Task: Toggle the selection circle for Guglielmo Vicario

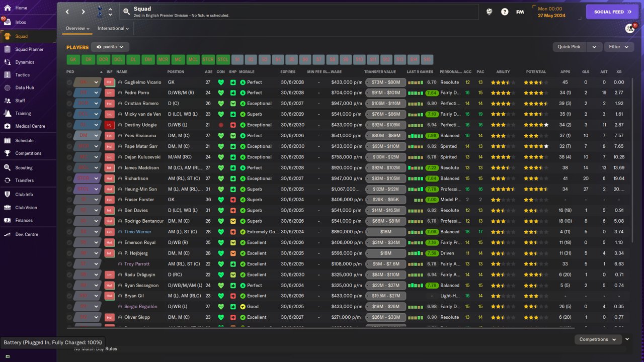Action: coord(69,82)
